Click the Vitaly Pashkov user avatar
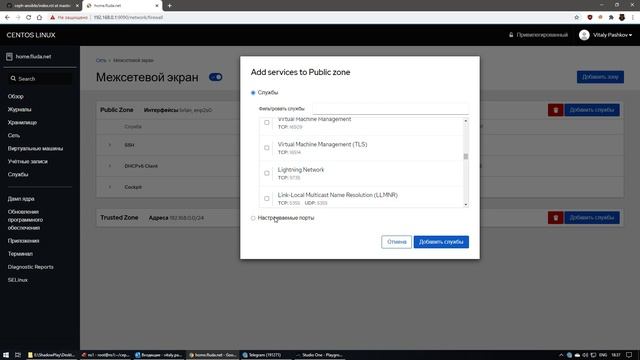 (584, 35)
